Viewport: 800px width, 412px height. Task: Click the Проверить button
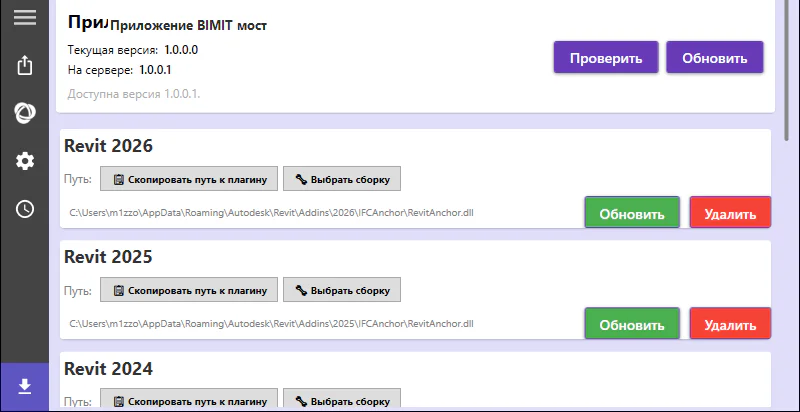606,58
